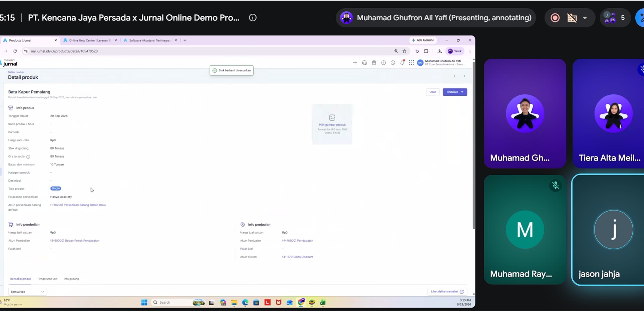Open the Beban Pokok Pendapatan account link
The image size is (644, 311).
(75, 241)
